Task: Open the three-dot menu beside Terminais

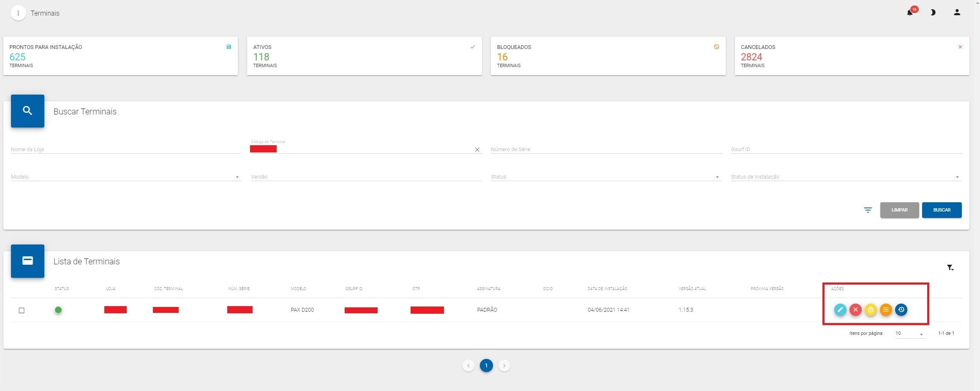Action: tap(18, 13)
